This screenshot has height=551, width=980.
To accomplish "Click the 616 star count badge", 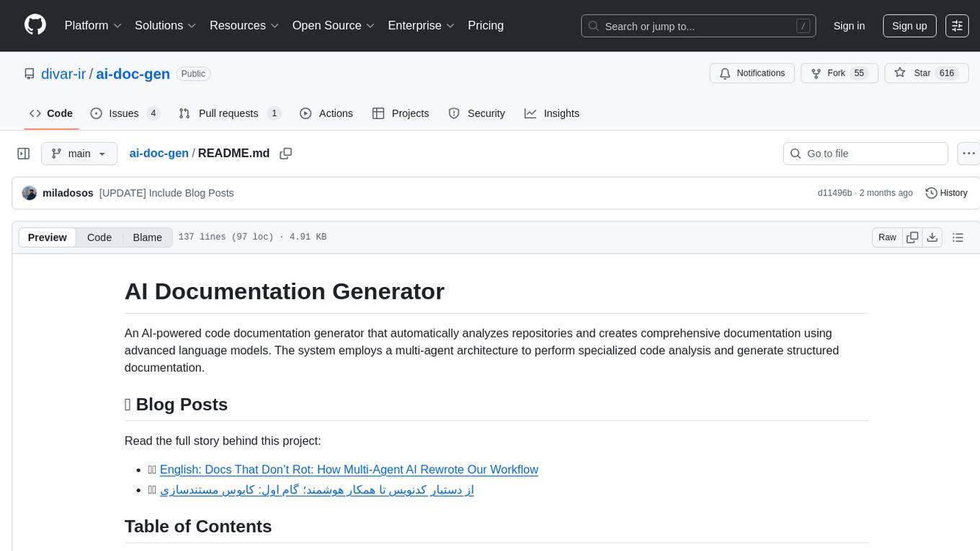I will [x=947, y=74].
